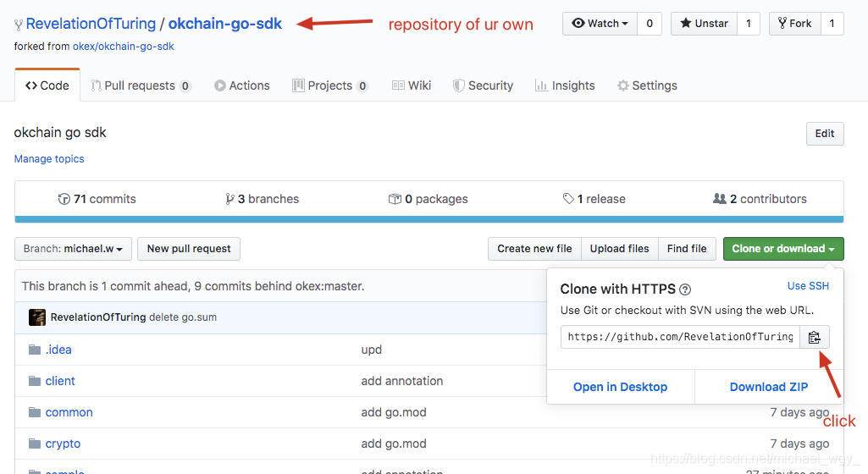Click the commits clock icon
This screenshot has width=868, height=474.
pos(64,199)
